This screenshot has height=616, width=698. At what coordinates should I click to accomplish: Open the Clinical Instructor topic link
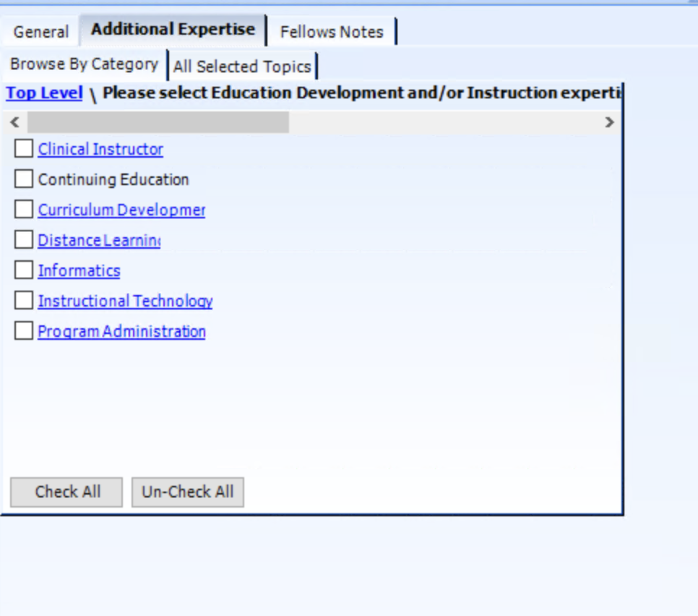tap(99, 149)
